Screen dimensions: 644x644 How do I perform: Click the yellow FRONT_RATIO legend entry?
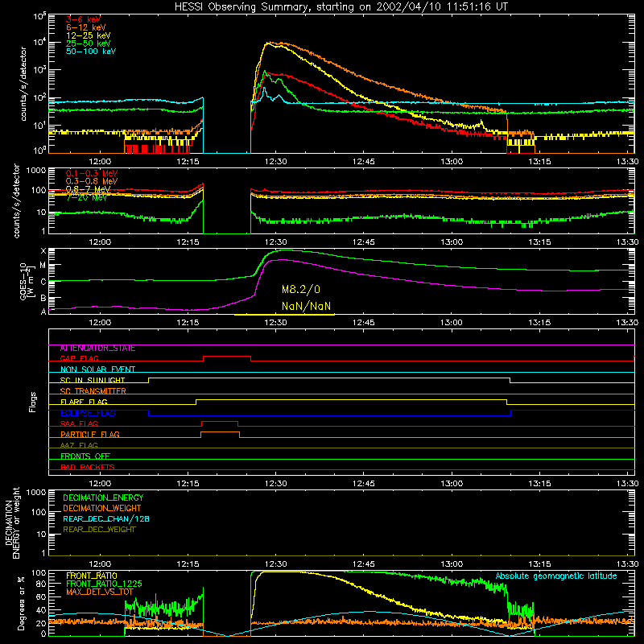click(92, 576)
